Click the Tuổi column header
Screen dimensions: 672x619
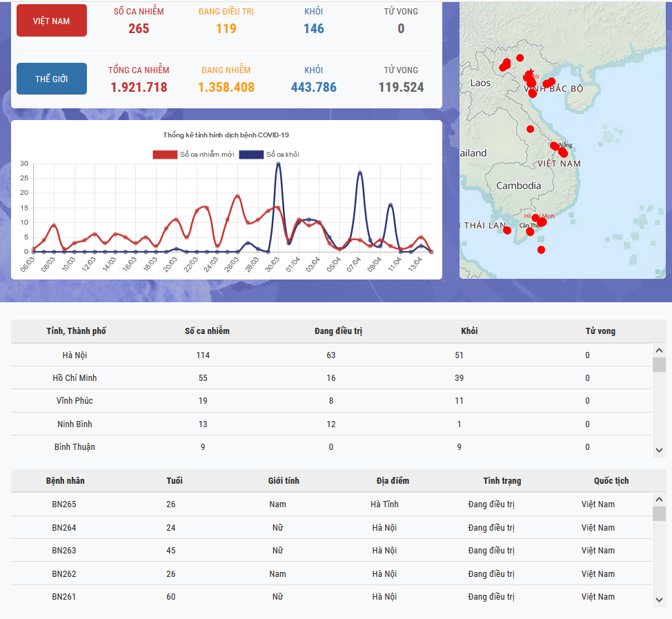point(175,481)
